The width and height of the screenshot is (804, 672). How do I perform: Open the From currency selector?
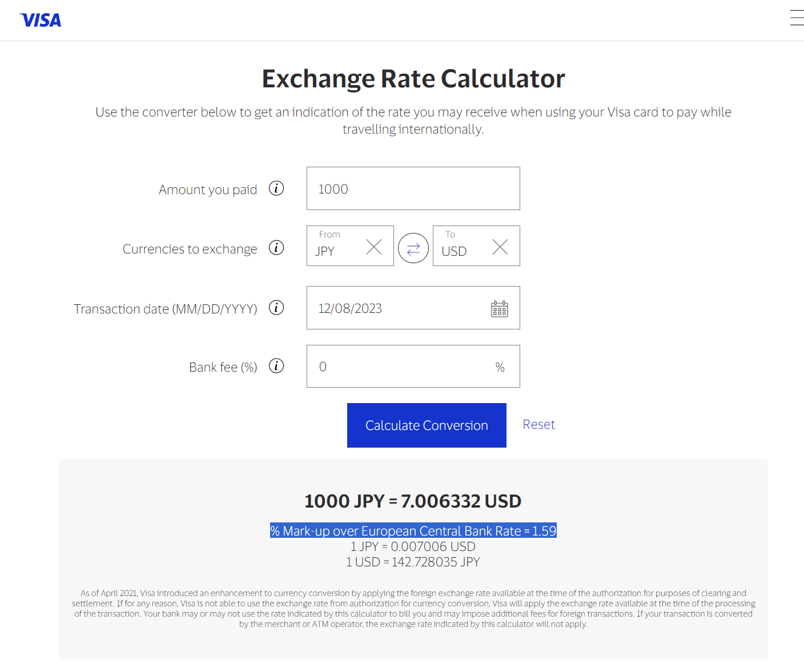coord(337,247)
